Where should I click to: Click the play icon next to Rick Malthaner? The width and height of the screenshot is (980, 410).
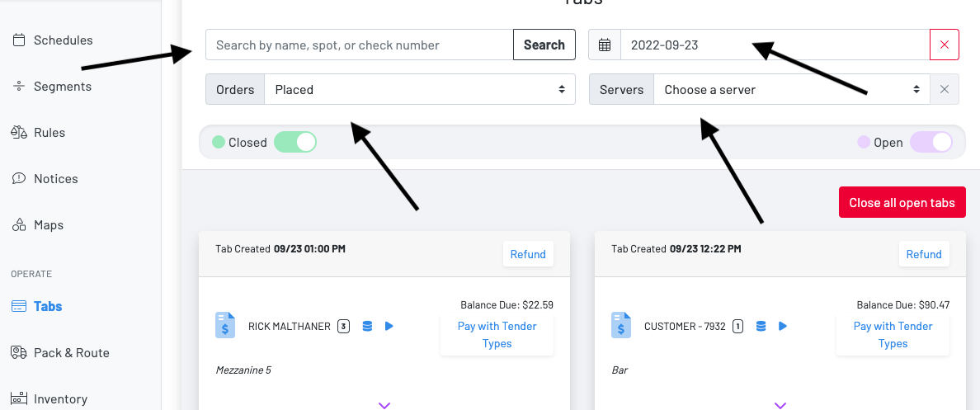click(389, 326)
